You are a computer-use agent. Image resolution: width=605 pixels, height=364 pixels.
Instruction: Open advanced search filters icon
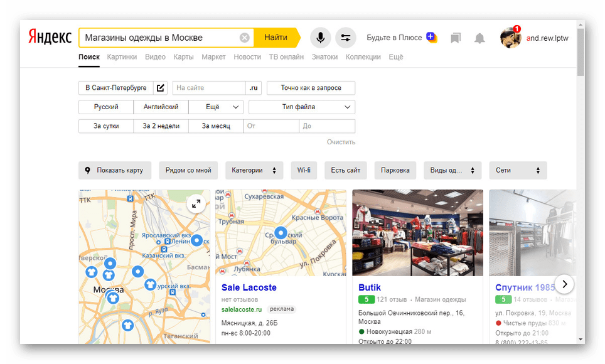click(345, 38)
